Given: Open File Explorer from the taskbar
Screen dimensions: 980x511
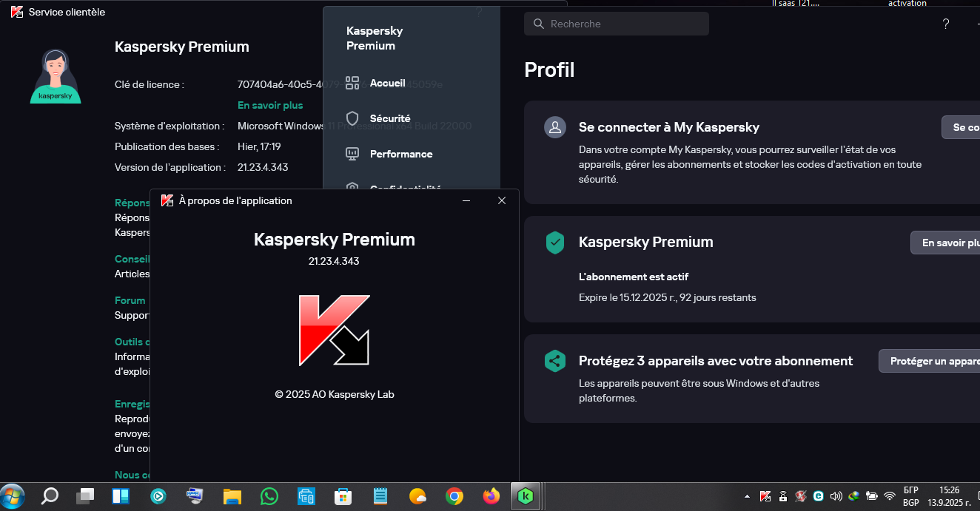Looking at the screenshot, I should pyautogui.click(x=232, y=496).
